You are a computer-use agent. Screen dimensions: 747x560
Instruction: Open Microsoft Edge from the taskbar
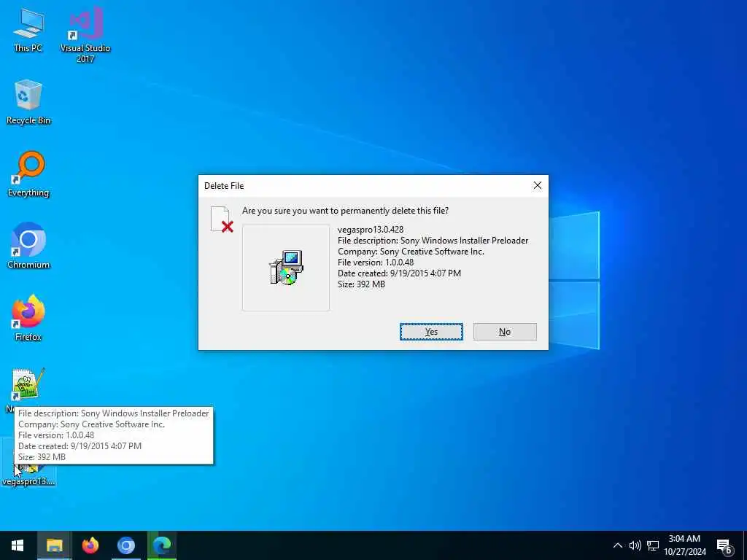point(162,545)
